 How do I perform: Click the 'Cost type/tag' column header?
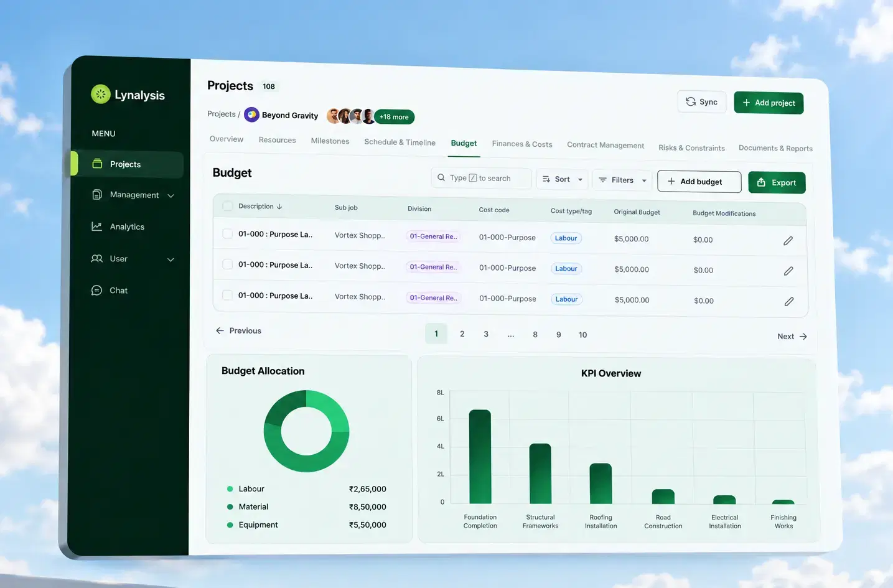coord(571,211)
